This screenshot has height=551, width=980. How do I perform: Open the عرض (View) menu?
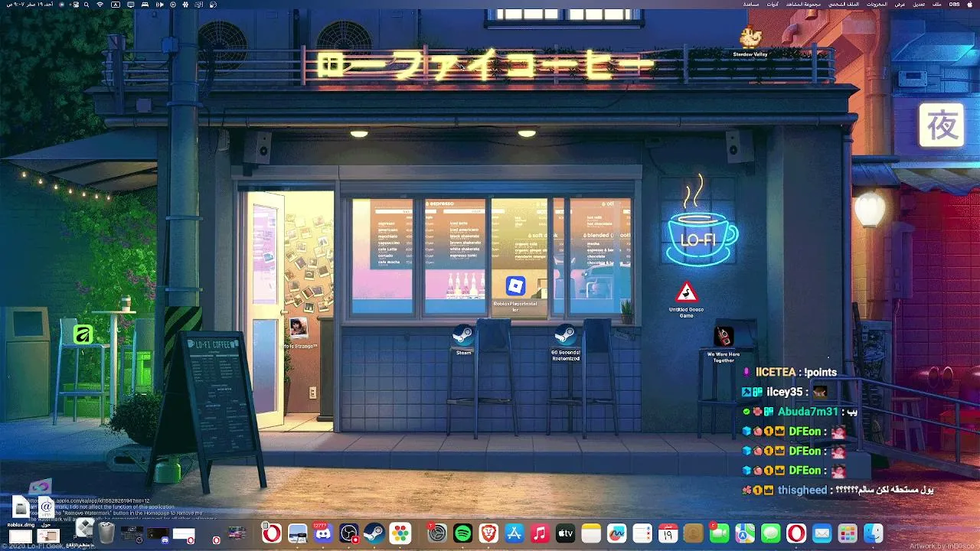[x=900, y=5]
